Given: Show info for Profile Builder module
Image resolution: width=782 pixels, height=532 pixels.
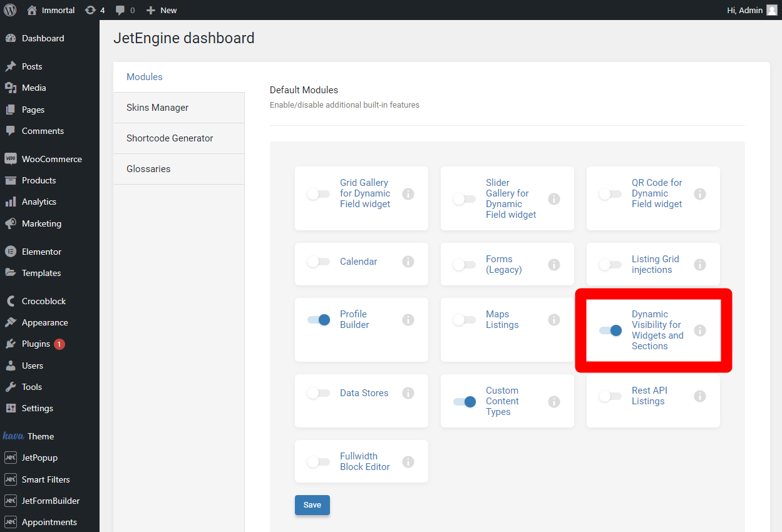Looking at the screenshot, I should coord(408,320).
